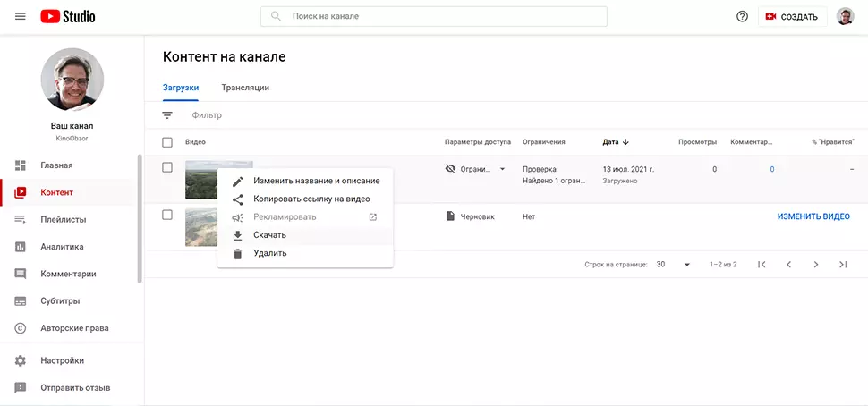Image resolution: width=868 pixels, height=406 pixels.
Task: Go to next page arrow
Action: 815,265
